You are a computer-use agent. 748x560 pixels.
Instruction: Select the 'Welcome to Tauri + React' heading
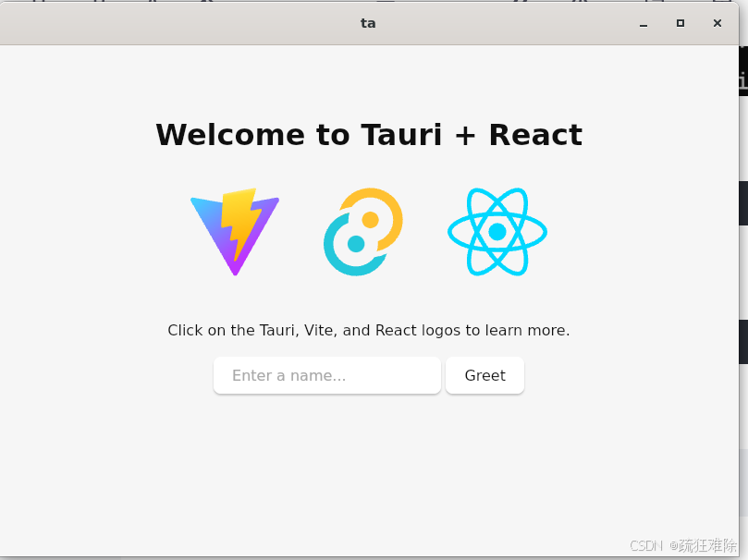[x=369, y=135]
